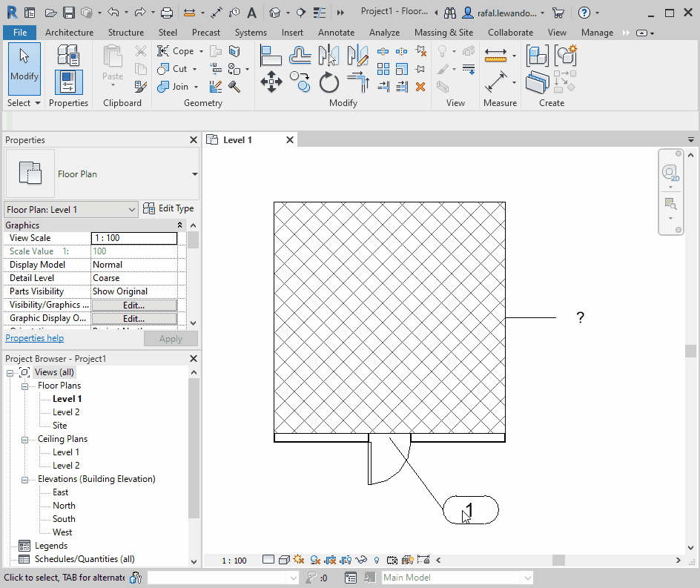
Task: Click the Match Type Properties paintbrush icon
Action: (x=141, y=87)
